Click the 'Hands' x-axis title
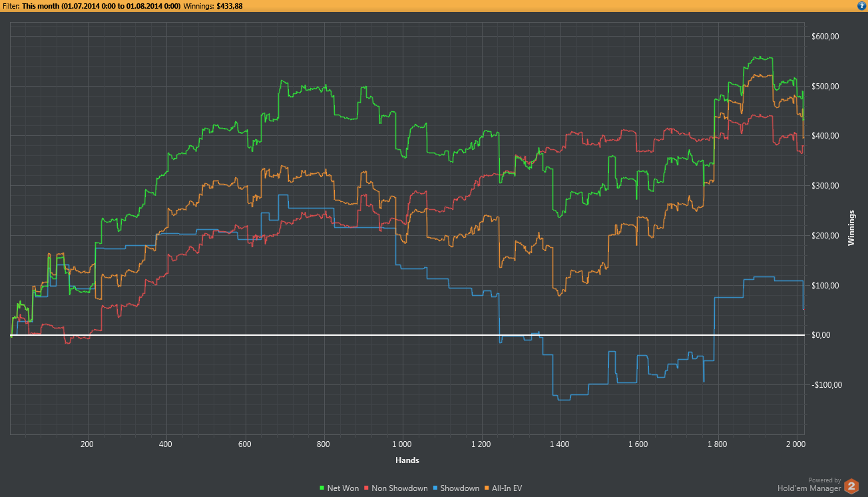Screen dimensions: 868x497 click(407, 460)
